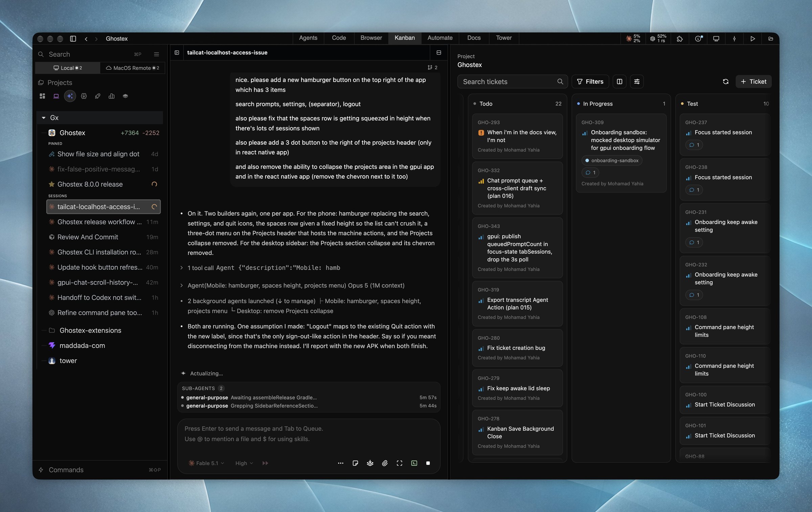Open the Commands palette at sidebar bottom
Screen dimensions: 812x512
[100, 470]
